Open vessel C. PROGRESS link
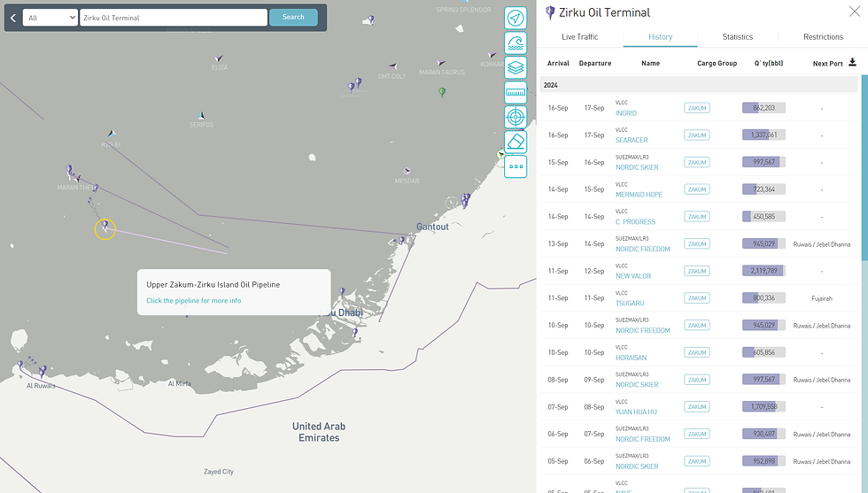The height and width of the screenshot is (493, 868). pos(636,221)
